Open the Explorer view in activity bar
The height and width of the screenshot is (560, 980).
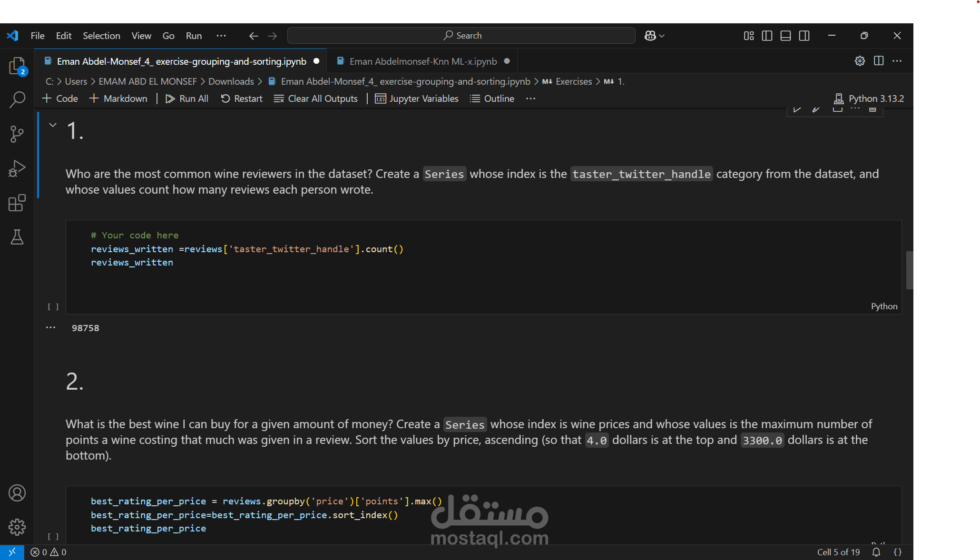click(17, 66)
